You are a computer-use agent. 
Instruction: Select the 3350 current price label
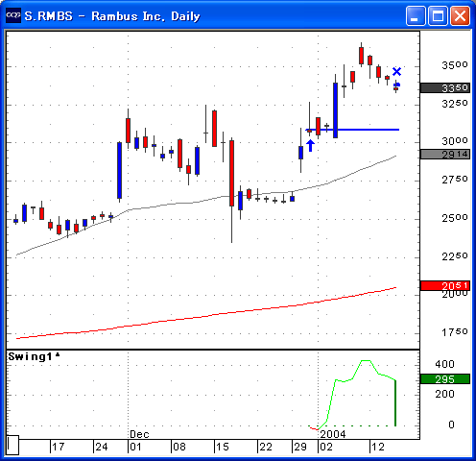(445, 87)
